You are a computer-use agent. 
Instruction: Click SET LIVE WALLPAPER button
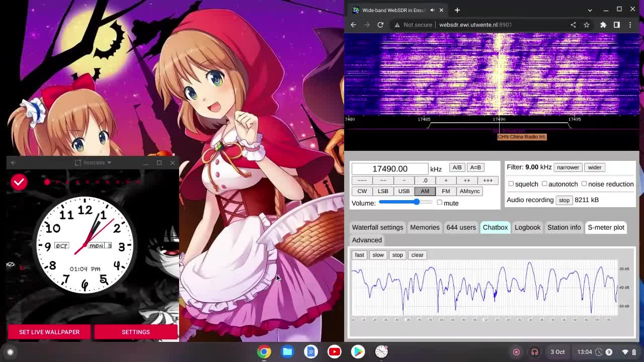49,332
